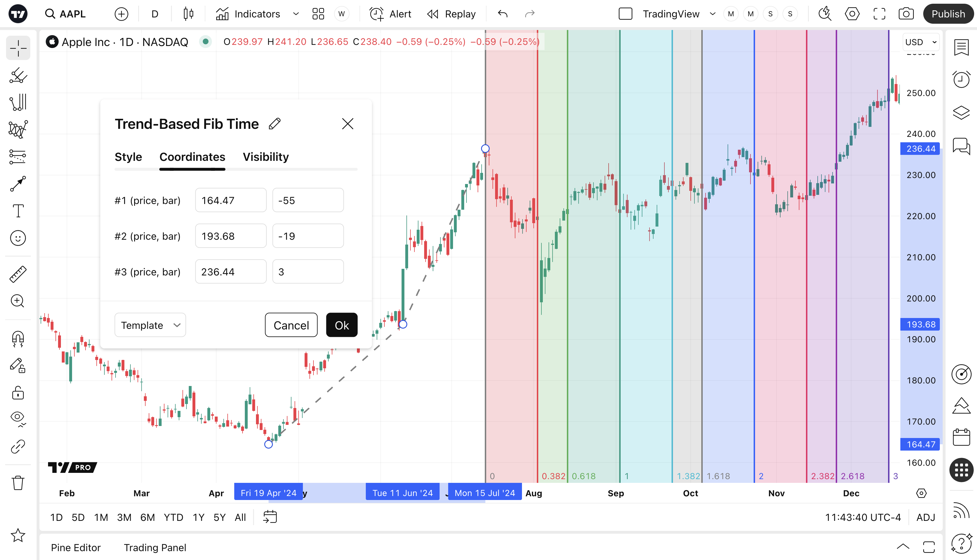Click the #2 price field showing 193.68
977x560 pixels.
(231, 236)
